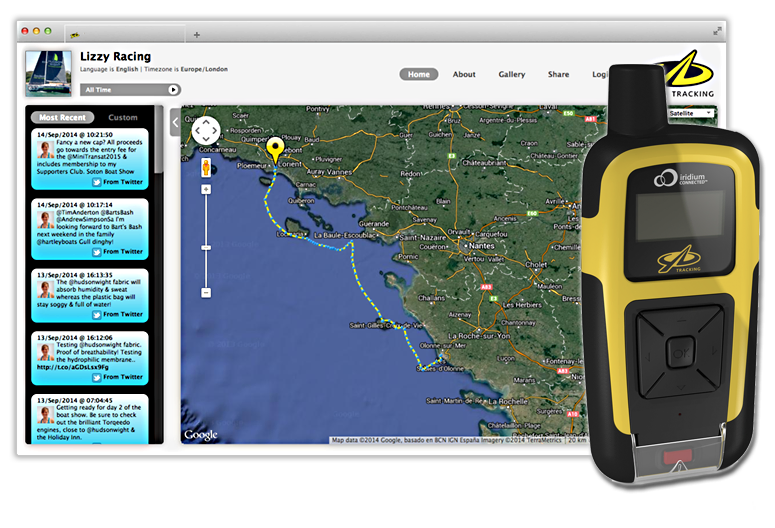Image resolution: width=775 pixels, height=528 pixels.
Task: Zoom in with the map plus button
Action: [x=206, y=189]
